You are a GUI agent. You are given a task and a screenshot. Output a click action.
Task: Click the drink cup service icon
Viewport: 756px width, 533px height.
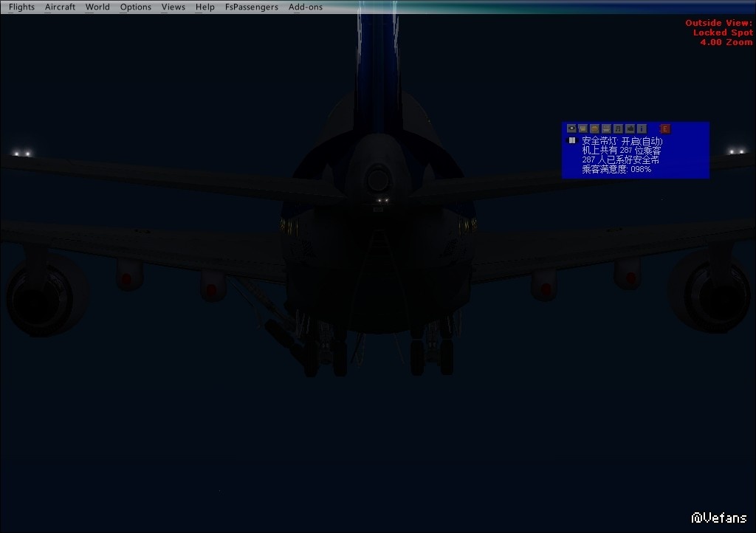[x=583, y=128]
